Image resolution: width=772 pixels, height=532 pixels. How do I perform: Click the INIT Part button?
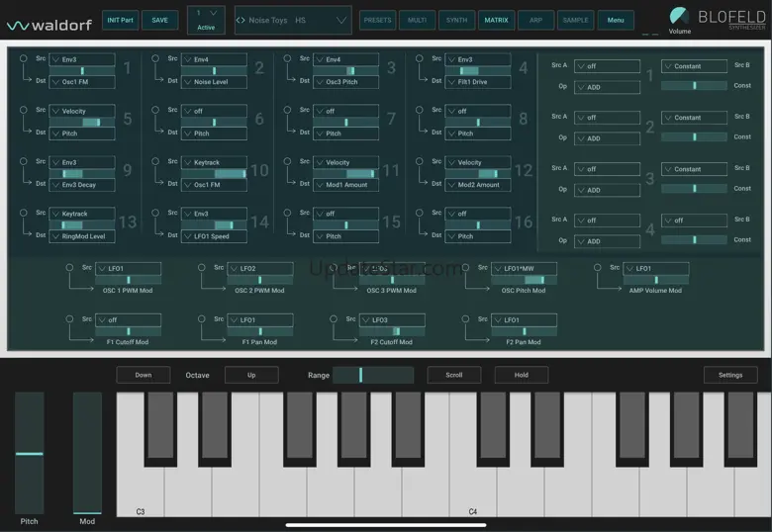click(120, 20)
